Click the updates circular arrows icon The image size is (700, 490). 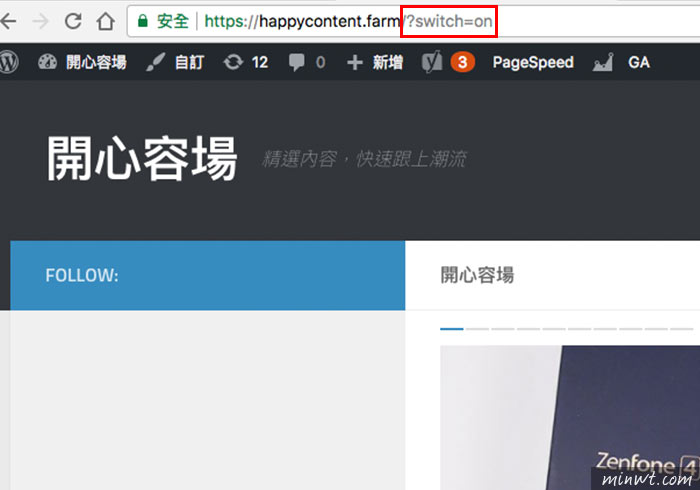pyautogui.click(x=233, y=62)
